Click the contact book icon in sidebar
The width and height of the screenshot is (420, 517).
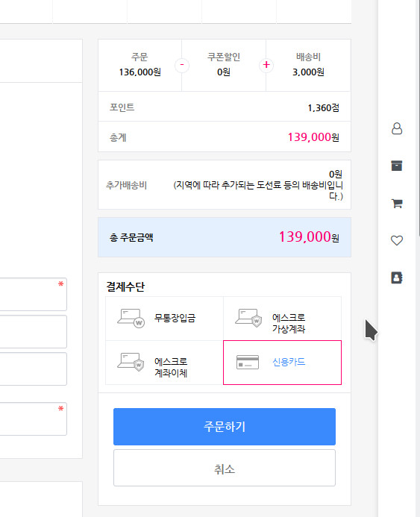pos(397,278)
